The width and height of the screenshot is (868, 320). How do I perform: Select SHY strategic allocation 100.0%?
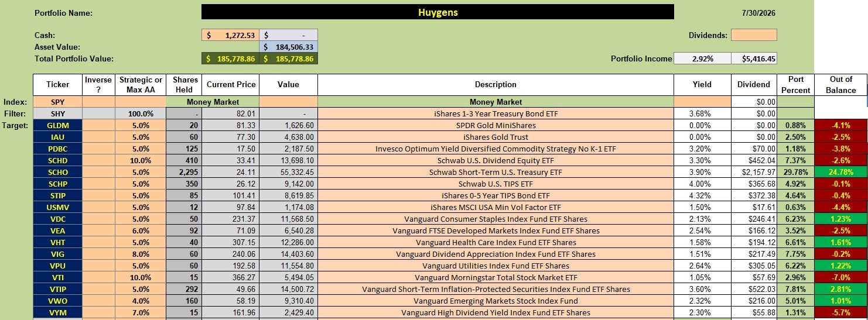(x=141, y=113)
